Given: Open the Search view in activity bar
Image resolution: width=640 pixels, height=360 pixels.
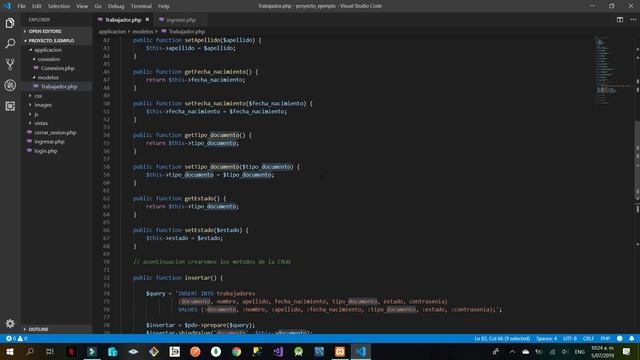Looking at the screenshot, I should click(10, 43).
